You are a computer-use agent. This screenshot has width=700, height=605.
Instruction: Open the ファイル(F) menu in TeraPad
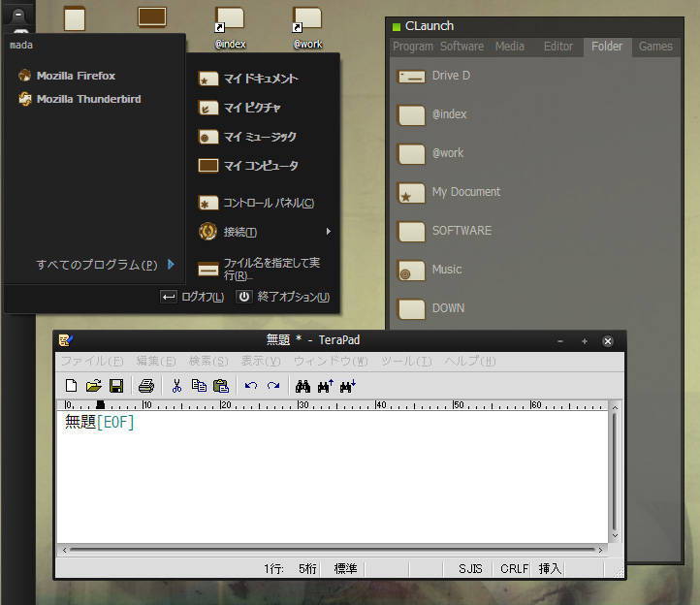click(x=92, y=362)
